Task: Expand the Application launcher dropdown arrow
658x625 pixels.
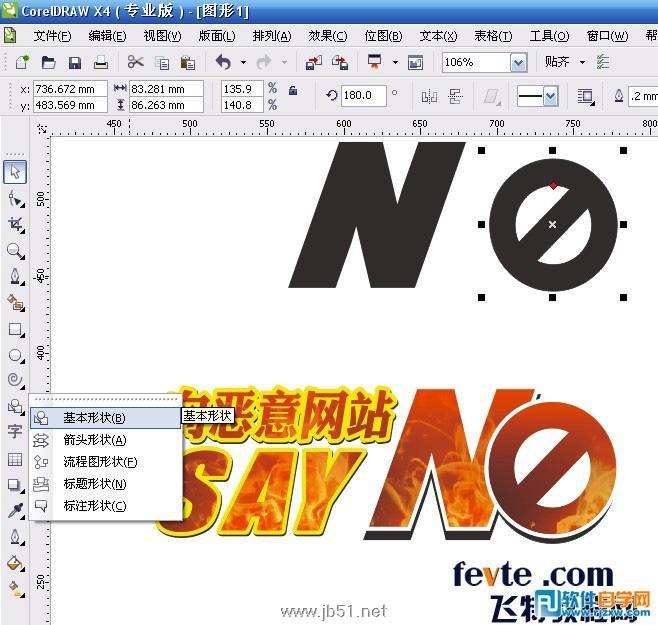Action: coord(395,63)
